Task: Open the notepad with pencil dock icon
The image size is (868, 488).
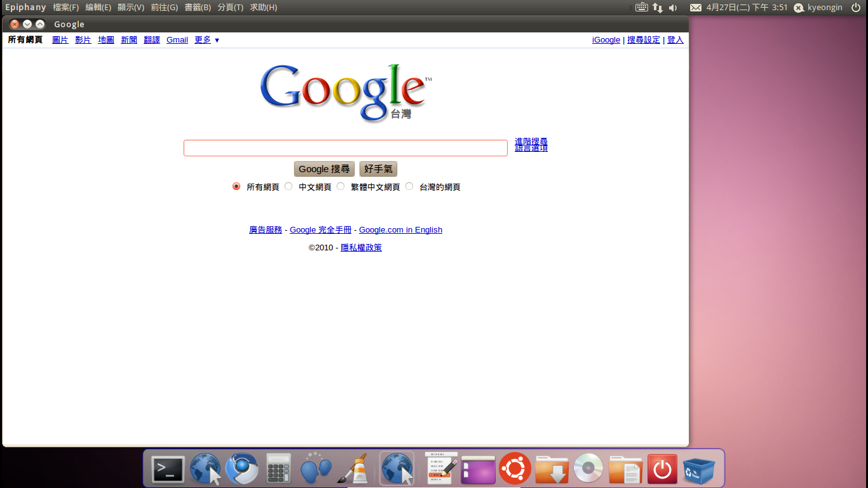Action: [441, 469]
